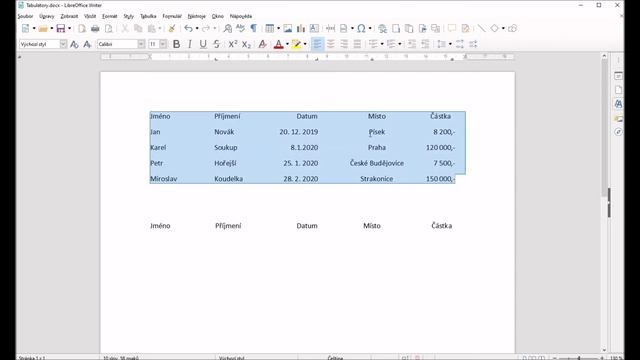Viewport: 640px width, 360px height.
Task: Open the Soubor menu
Action: click(x=25, y=16)
